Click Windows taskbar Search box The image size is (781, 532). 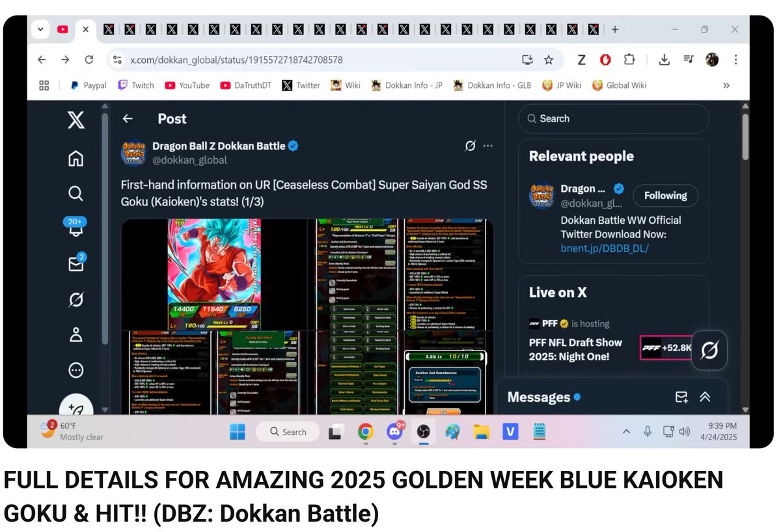click(x=287, y=432)
